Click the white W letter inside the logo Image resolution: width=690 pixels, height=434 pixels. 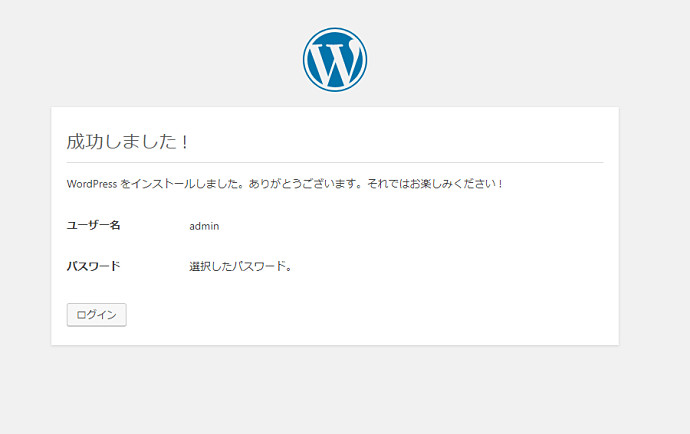[335, 62]
